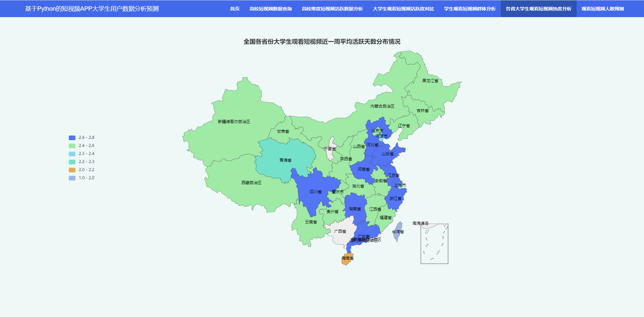The height and width of the screenshot is (317, 644).
Task: Click 海南省 on the map
Action: point(347,259)
